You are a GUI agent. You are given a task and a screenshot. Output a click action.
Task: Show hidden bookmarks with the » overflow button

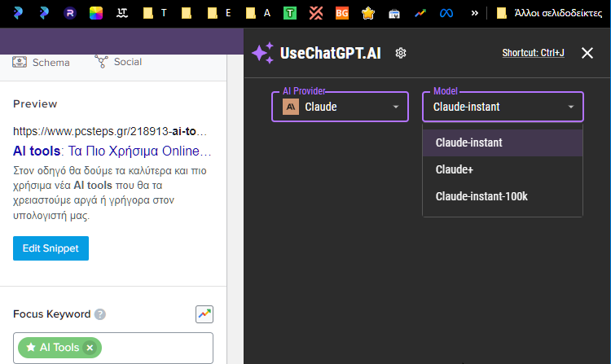tap(474, 13)
